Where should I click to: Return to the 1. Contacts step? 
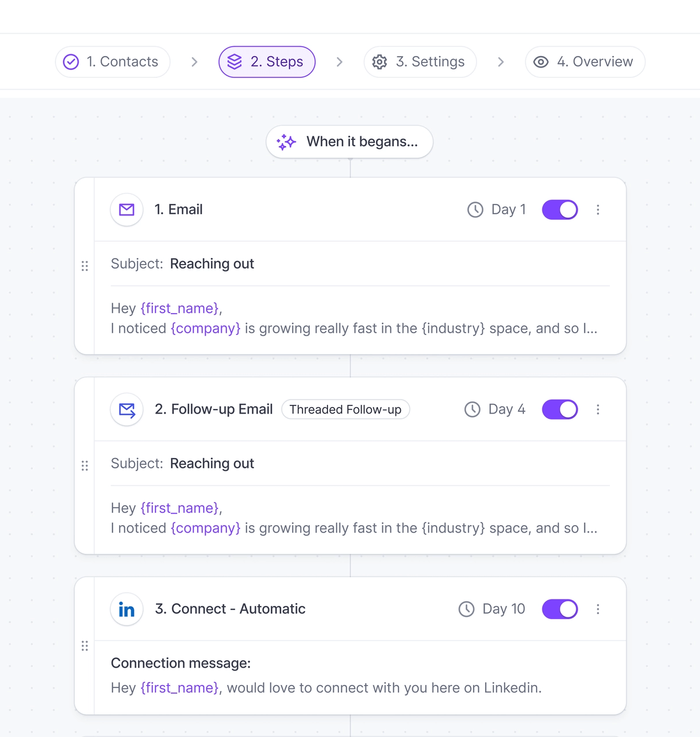[x=113, y=62]
